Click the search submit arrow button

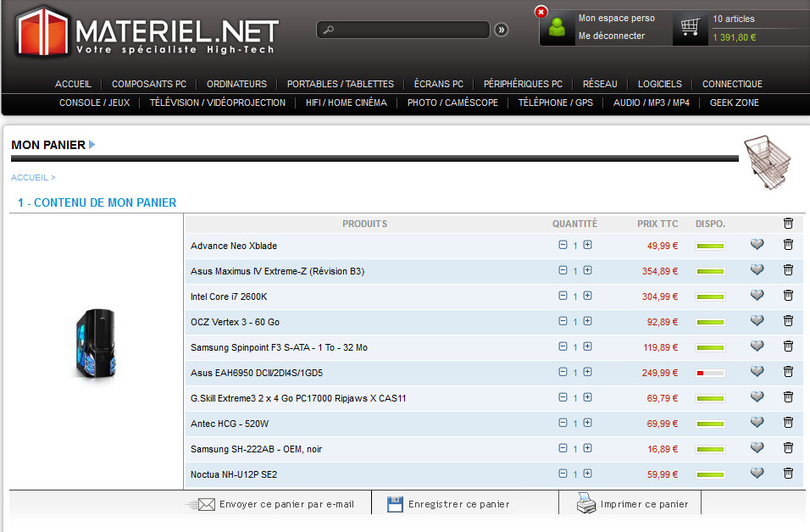501,30
